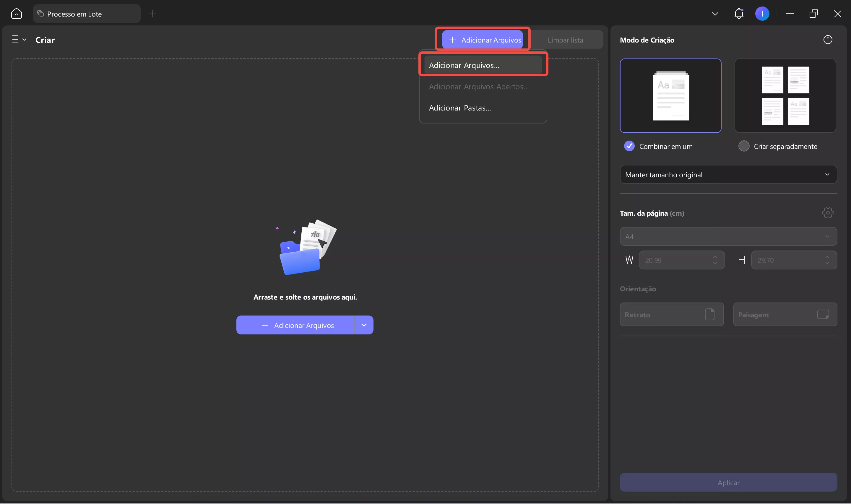
Task: Open the A4 page size dropdown
Action: (728, 237)
